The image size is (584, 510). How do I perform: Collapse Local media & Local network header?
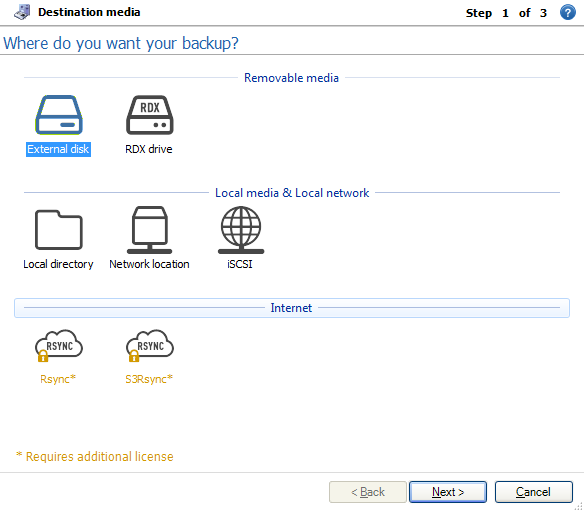(x=292, y=193)
